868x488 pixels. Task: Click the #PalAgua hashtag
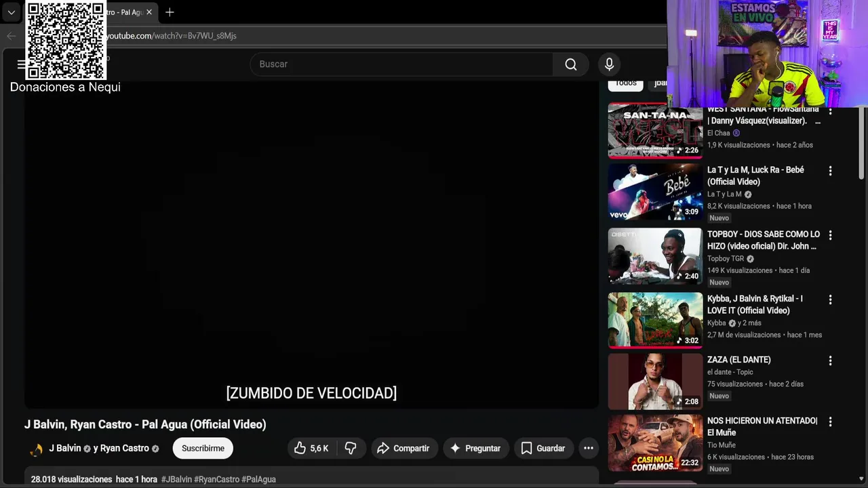click(258, 479)
